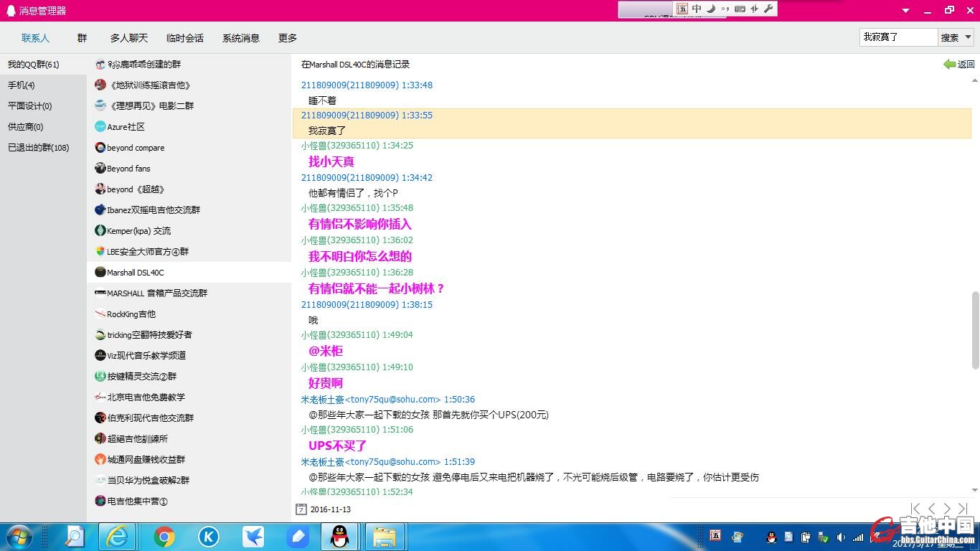This screenshot has height=551, width=980.
Task: Launch Chrome from the taskbar
Action: [164, 537]
